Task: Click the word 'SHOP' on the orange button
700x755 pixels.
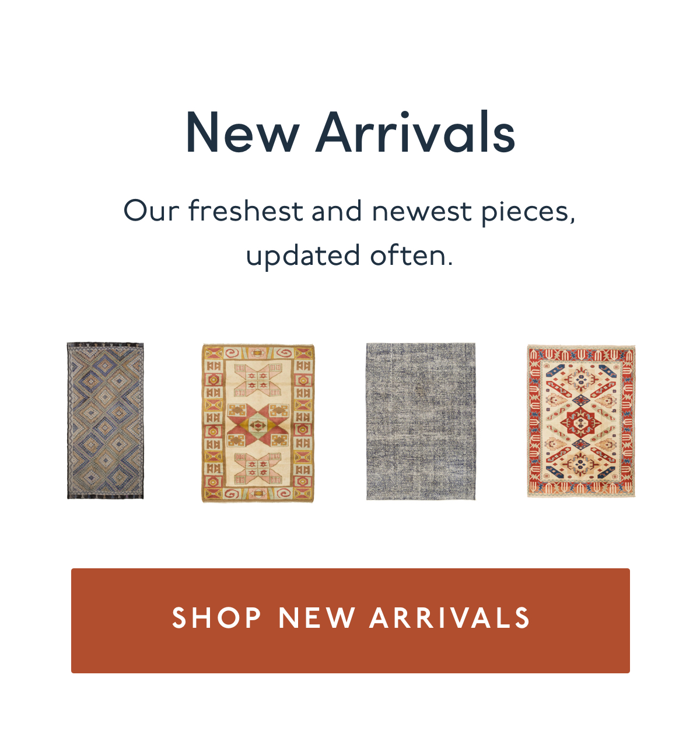Action: click(217, 618)
